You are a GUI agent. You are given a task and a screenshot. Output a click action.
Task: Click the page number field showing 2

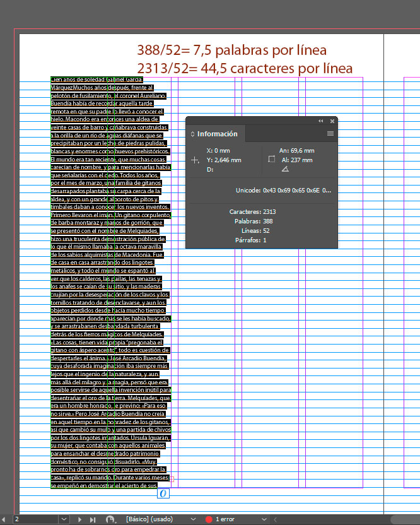coord(35,519)
